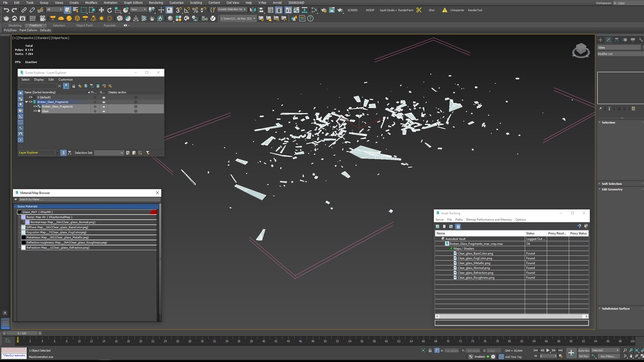
Task: Click the teapot Render icon in second toolbar
Action: (x=6, y=18)
